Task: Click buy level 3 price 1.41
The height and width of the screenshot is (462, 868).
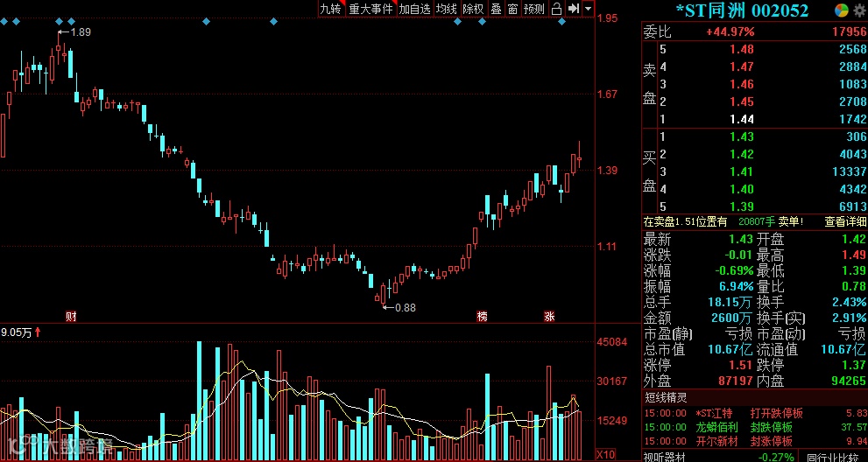Action: pyautogui.click(x=741, y=171)
